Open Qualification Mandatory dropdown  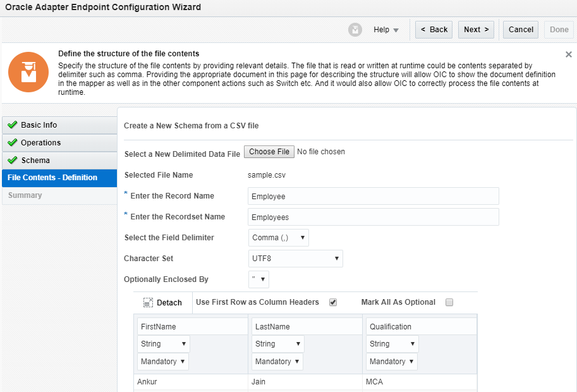point(392,362)
